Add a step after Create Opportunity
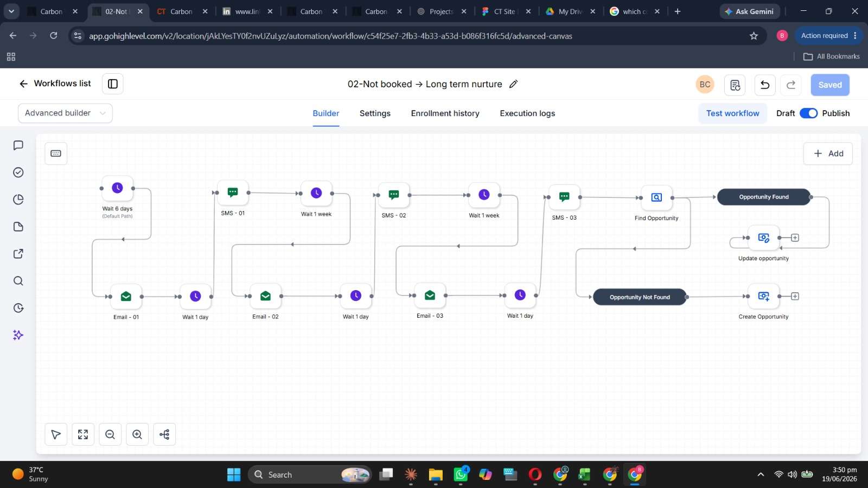 pyautogui.click(x=795, y=296)
